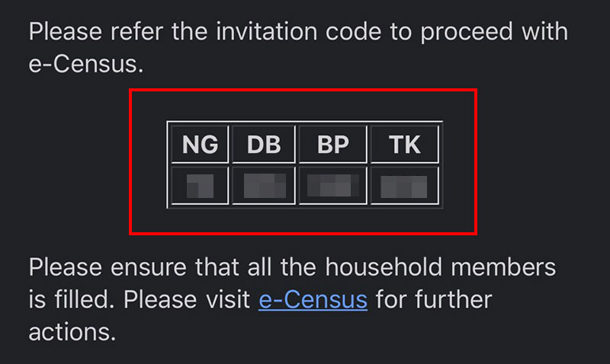This screenshot has width=610, height=364.
Task: Click the plain "e-Census." text ending first paragraph
Action: [86, 64]
